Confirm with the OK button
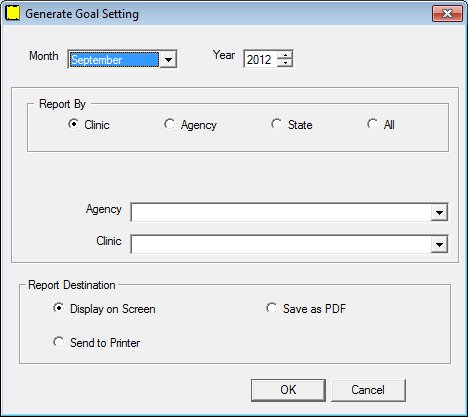The height and width of the screenshot is (417, 468). (288, 390)
